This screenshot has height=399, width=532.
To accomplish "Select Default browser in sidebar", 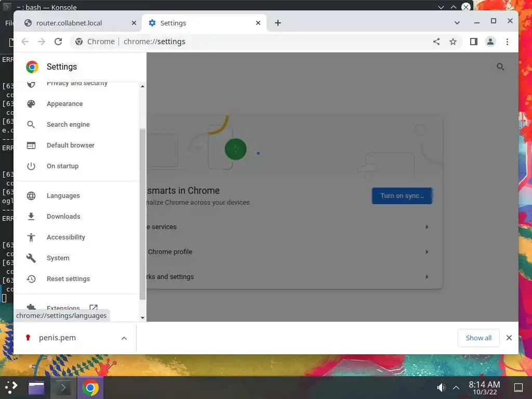I will (x=71, y=145).
